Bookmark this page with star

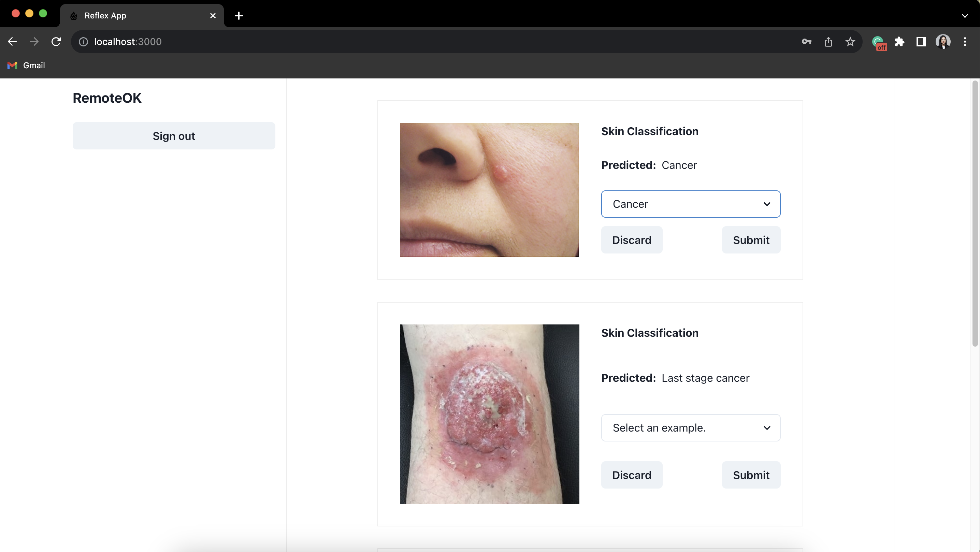click(x=850, y=42)
